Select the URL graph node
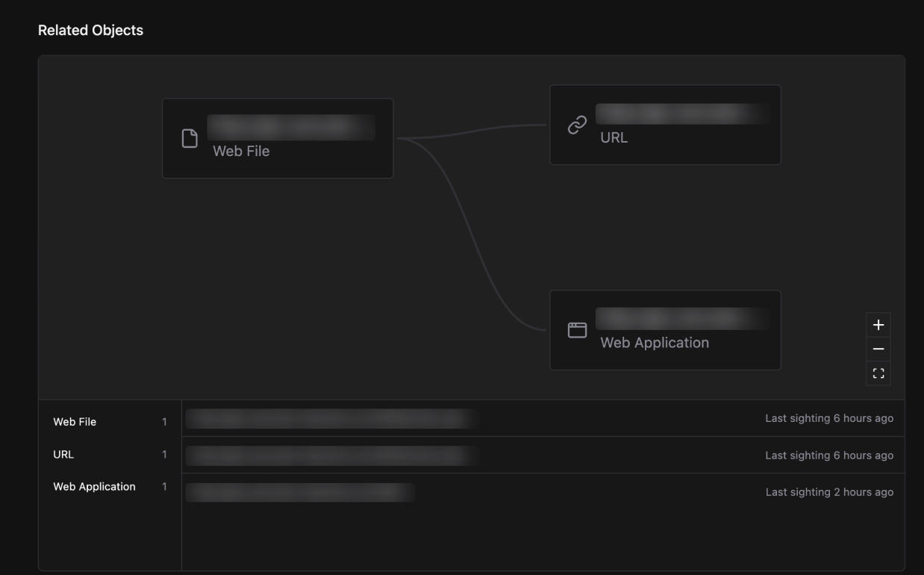The width and height of the screenshot is (924, 575). coord(665,125)
